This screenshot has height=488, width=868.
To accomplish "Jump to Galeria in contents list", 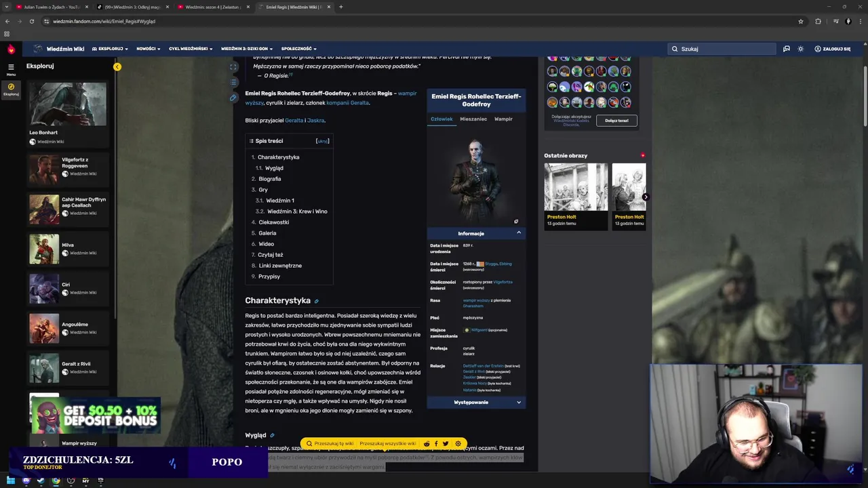I will click(267, 233).
